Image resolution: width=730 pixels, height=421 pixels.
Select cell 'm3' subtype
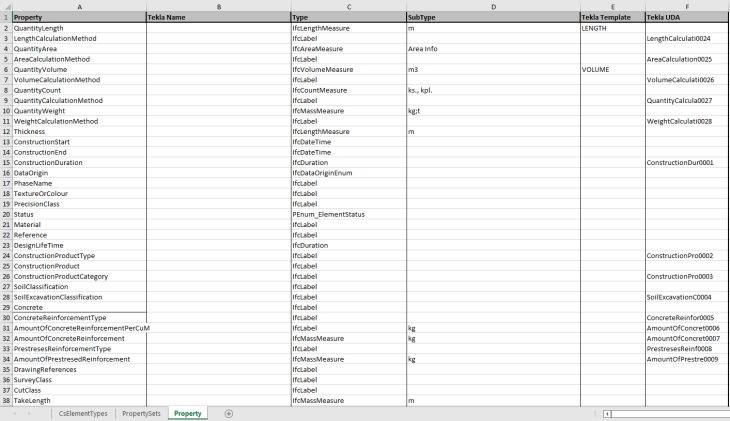[x=493, y=69]
